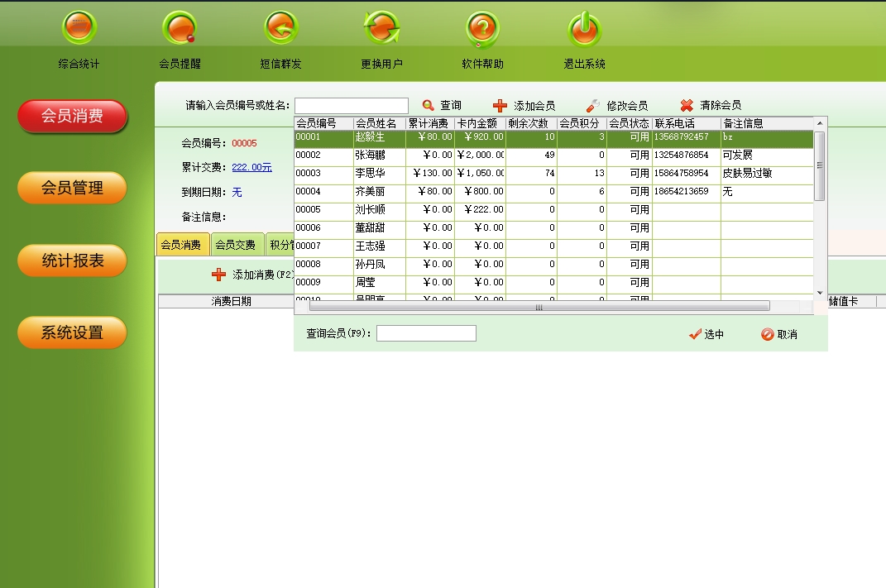Click the down arrow of table scrollbar
This screenshot has width=886, height=588.
(x=820, y=292)
